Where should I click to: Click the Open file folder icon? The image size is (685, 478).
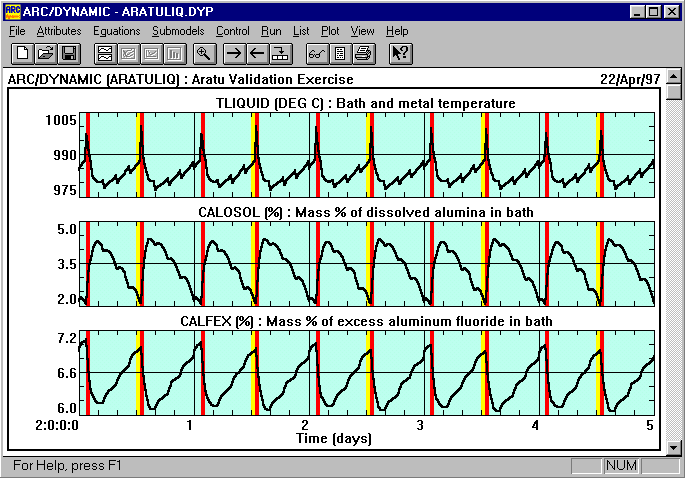(45, 53)
